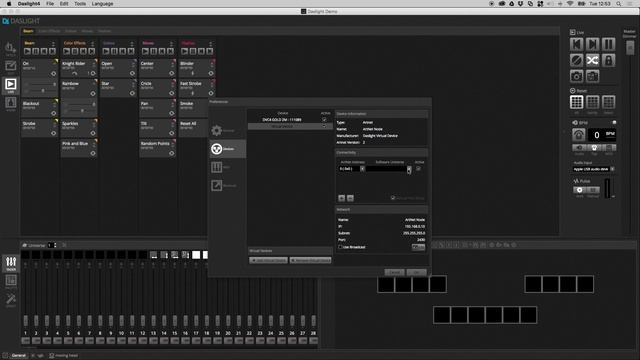Click Add Virtual Device button
The width and height of the screenshot is (640, 360).
pos(268,260)
